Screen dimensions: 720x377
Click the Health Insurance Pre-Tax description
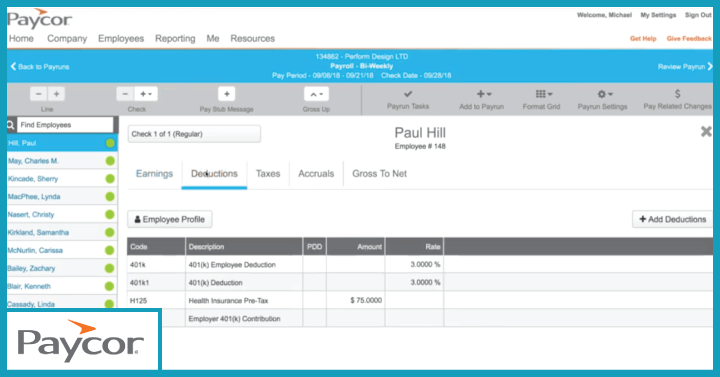(x=228, y=301)
